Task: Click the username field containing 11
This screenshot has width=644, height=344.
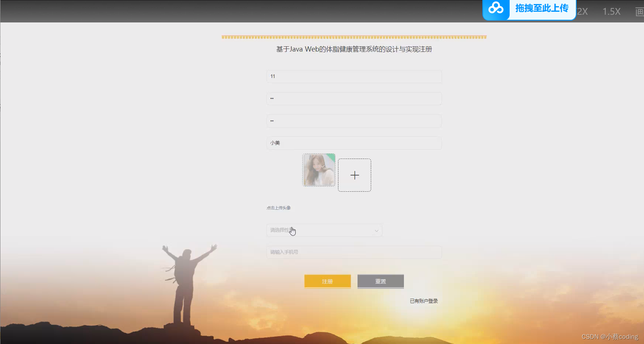Action: point(354,77)
